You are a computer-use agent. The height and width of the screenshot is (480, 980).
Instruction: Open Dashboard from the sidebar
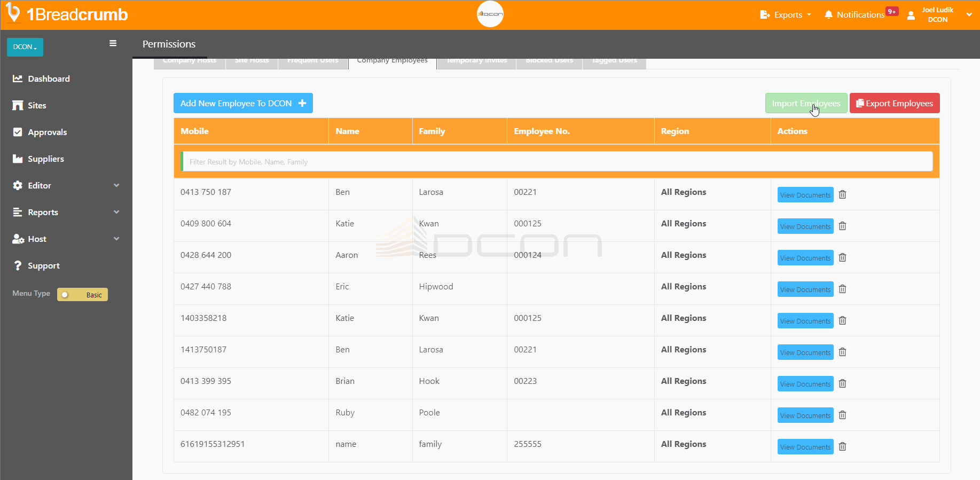click(x=49, y=79)
